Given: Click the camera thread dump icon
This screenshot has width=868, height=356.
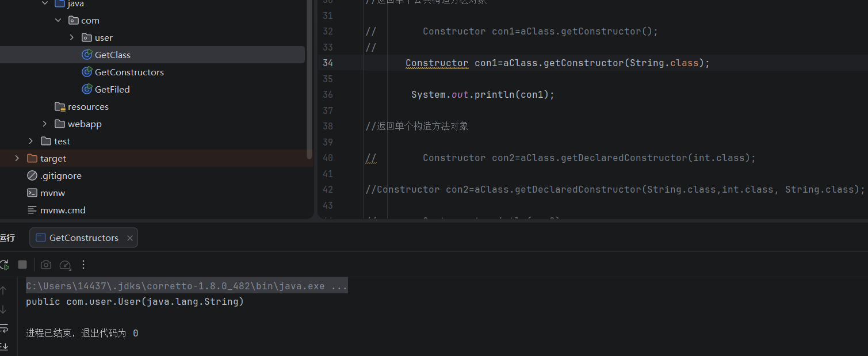Looking at the screenshot, I should 46,265.
